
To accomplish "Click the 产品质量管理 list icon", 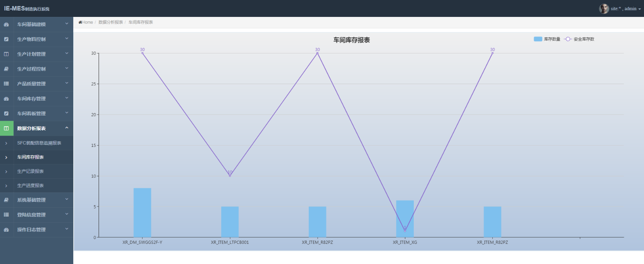I will [x=6, y=84].
